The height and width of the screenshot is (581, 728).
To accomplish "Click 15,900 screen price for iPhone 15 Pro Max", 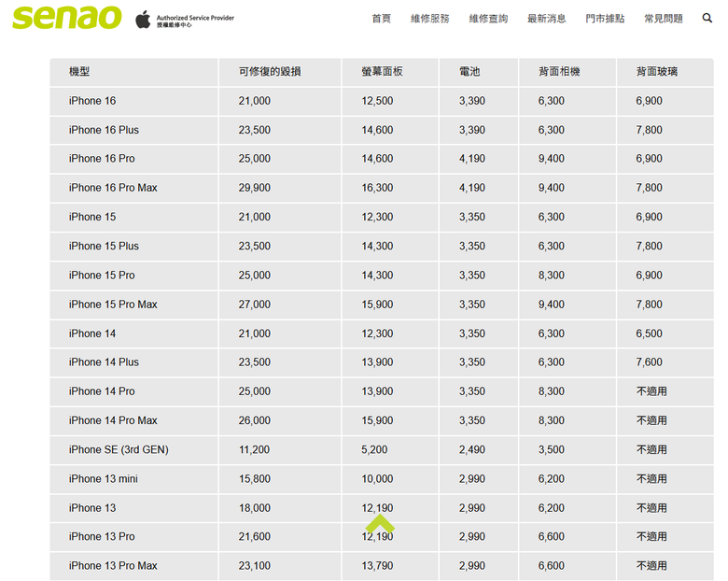I will (377, 305).
